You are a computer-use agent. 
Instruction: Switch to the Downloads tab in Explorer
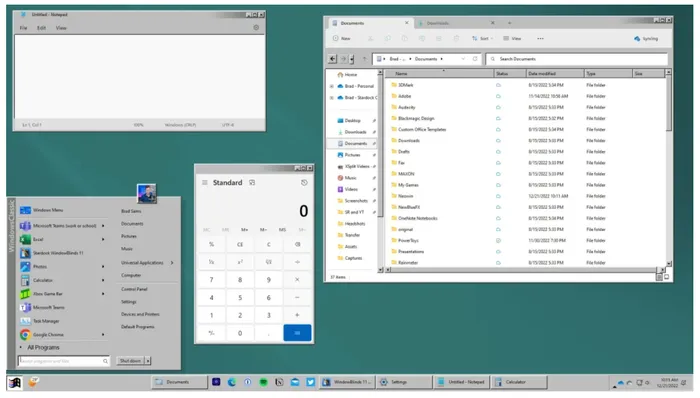[455, 23]
